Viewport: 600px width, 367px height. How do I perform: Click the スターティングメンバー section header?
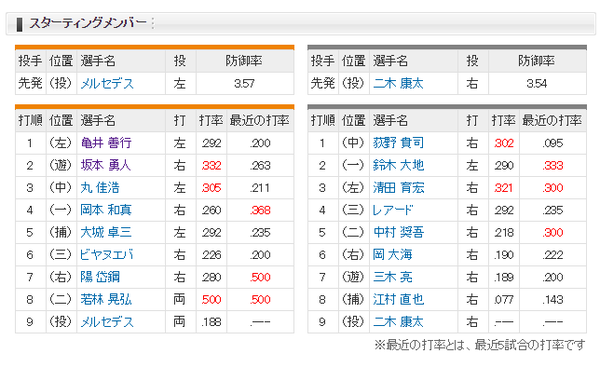(88, 23)
